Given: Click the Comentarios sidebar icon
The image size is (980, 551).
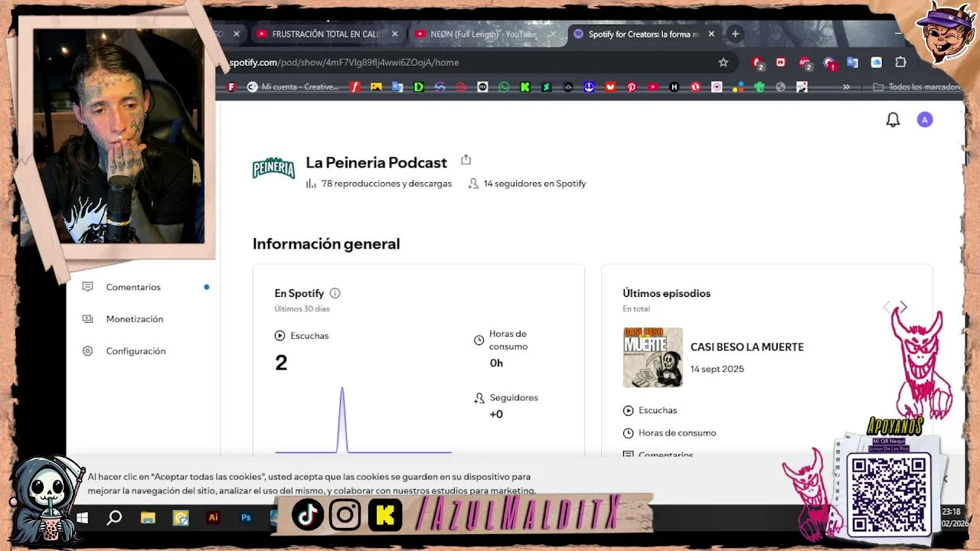Looking at the screenshot, I should [87, 287].
